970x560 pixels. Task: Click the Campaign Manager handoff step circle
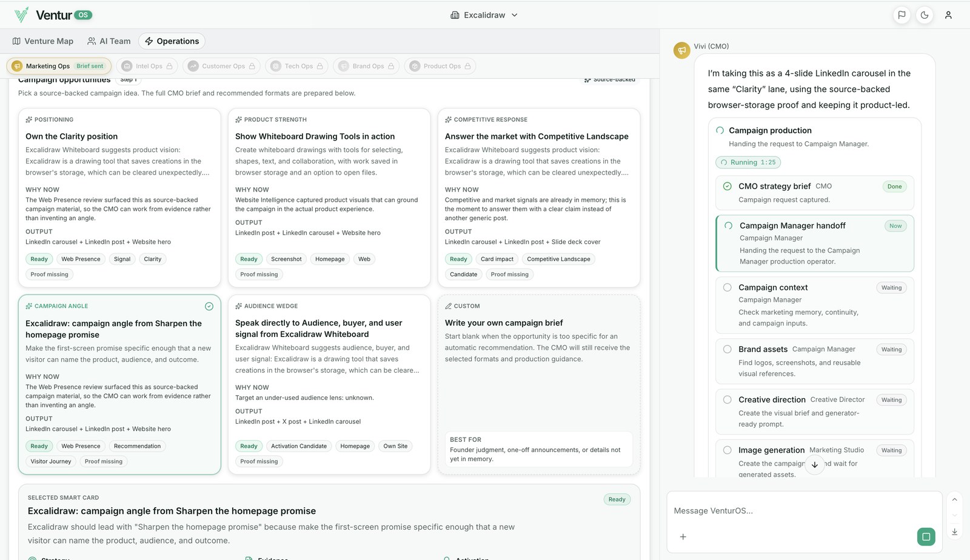click(729, 225)
